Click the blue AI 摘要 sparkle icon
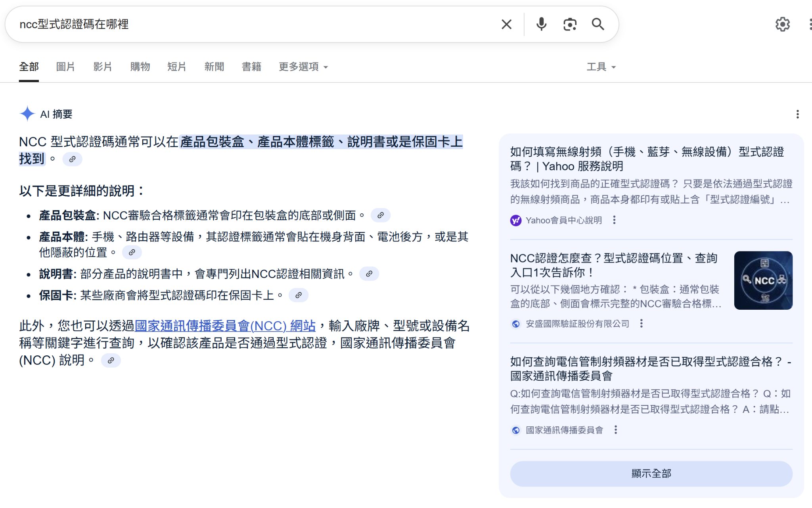This screenshot has height=508, width=812. coord(27,114)
